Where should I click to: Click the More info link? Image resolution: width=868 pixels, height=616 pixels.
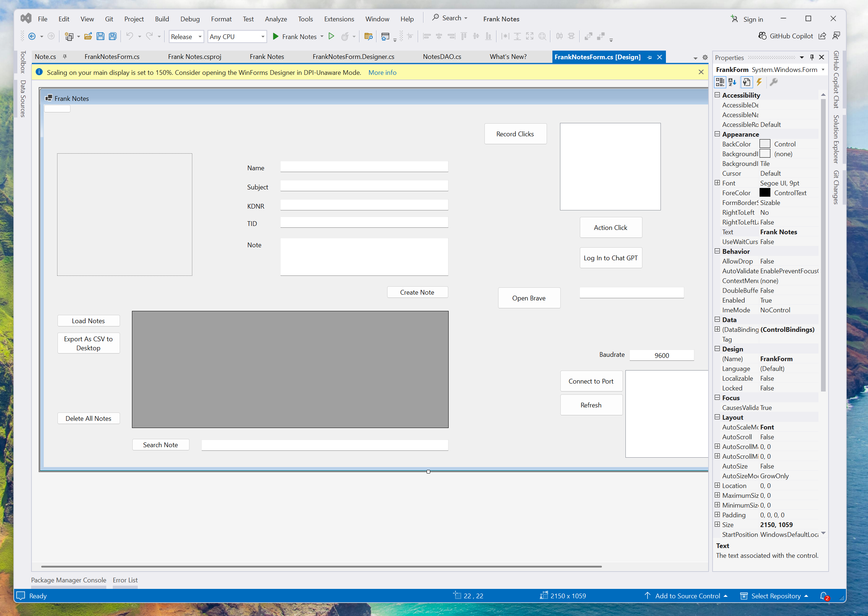[382, 72]
